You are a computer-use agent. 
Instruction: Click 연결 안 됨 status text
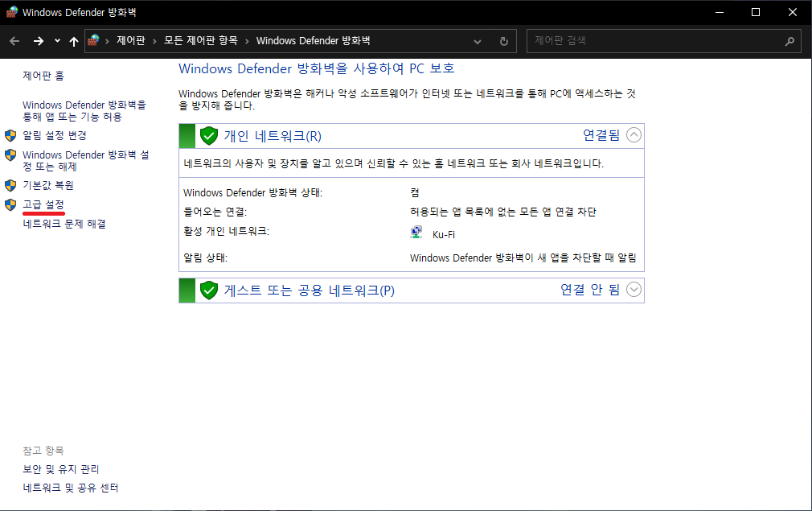(590, 289)
